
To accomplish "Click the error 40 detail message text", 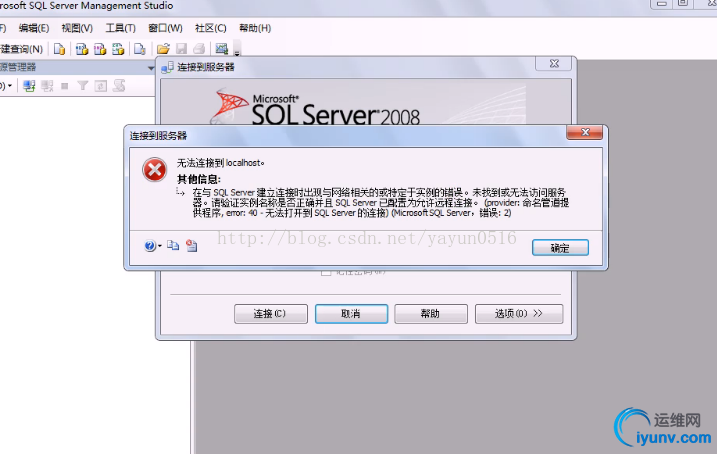I will (380, 203).
